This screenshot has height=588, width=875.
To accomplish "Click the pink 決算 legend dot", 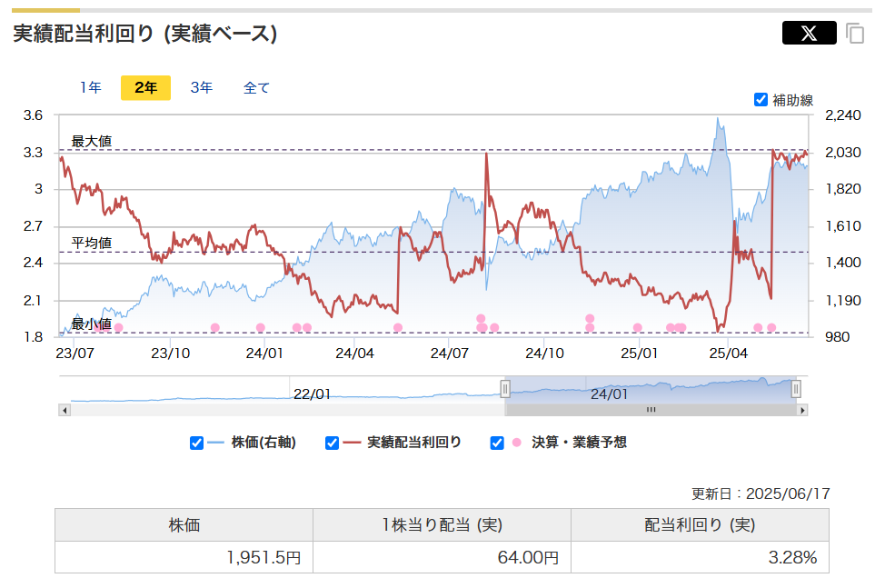I will (x=517, y=443).
